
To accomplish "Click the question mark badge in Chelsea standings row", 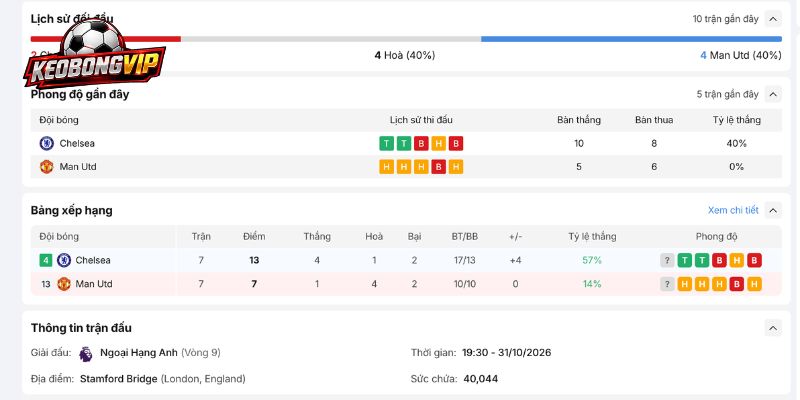I will coord(667,260).
